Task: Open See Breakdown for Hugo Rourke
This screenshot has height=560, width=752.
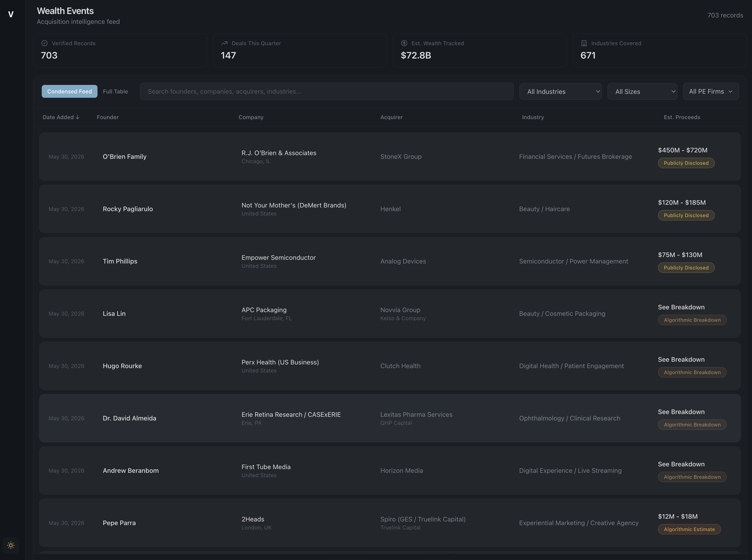Action: coord(681,359)
